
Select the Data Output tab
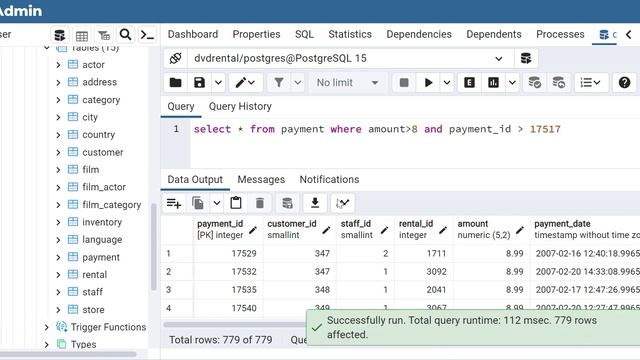(x=195, y=180)
